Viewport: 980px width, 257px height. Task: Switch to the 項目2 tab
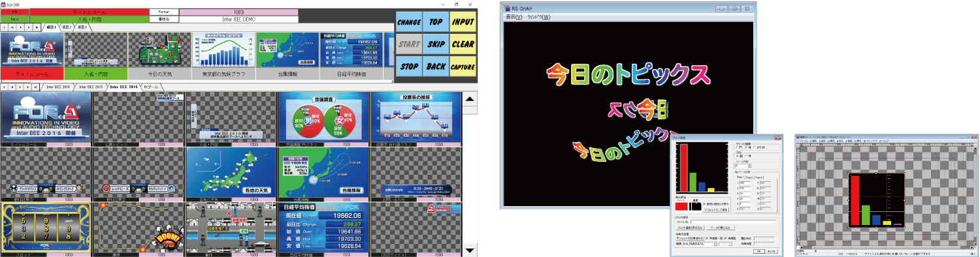click(66, 28)
